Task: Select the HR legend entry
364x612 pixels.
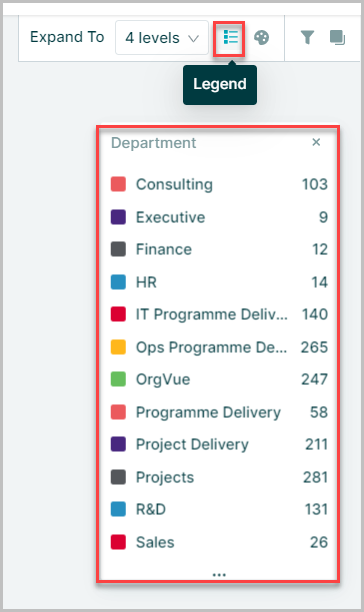Action: click(219, 282)
